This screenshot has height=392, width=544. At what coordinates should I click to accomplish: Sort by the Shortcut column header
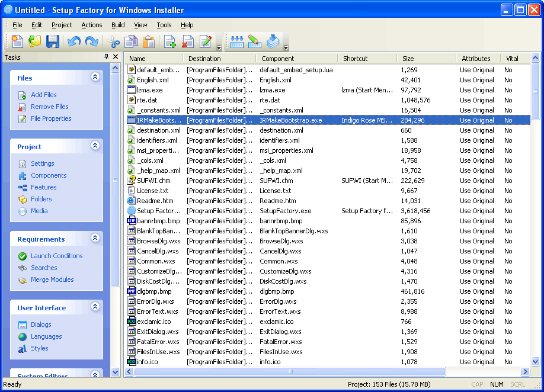pyautogui.click(x=367, y=59)
